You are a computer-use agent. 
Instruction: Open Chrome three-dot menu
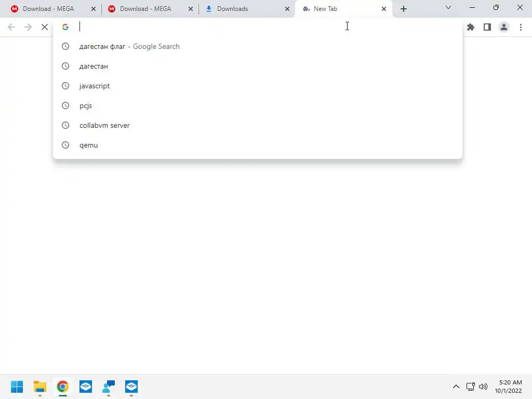(521, 27)
